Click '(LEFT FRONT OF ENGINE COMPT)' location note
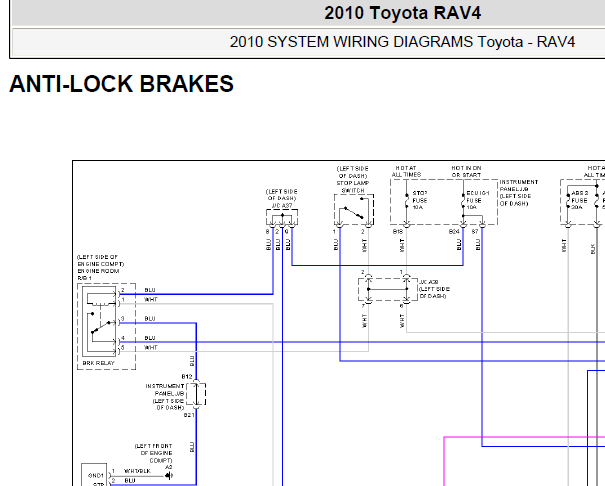 [x=153, y=453]
